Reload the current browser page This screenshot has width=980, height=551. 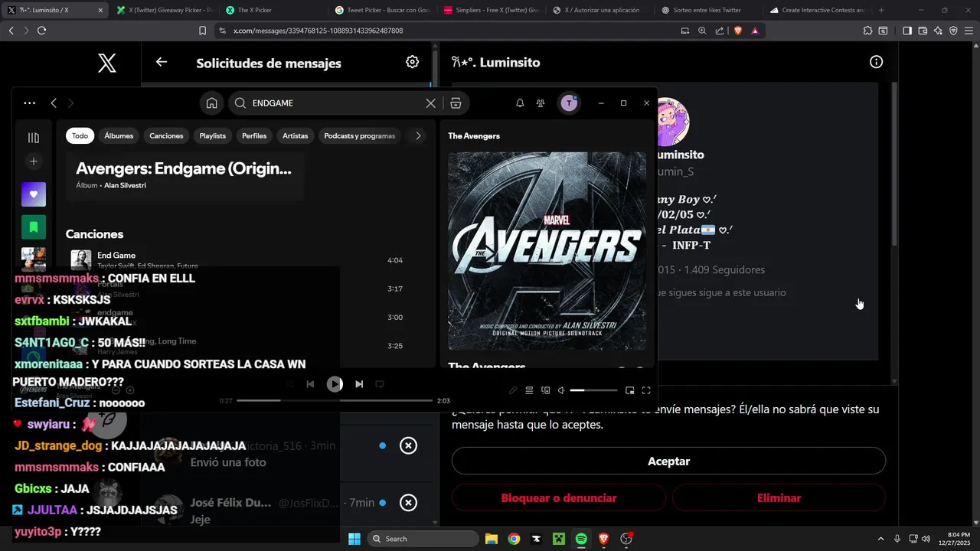coord(41,31)
